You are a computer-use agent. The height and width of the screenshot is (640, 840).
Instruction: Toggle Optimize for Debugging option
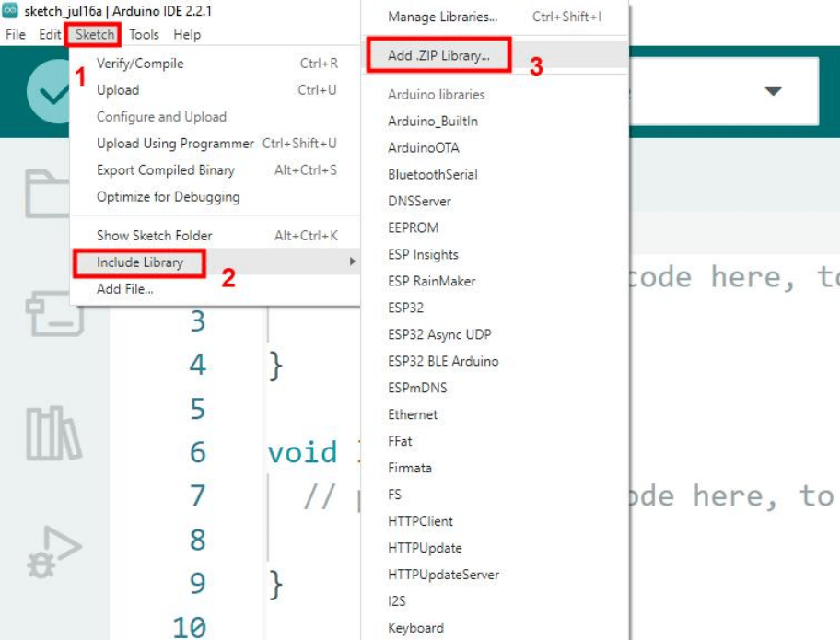coord(168,197)
